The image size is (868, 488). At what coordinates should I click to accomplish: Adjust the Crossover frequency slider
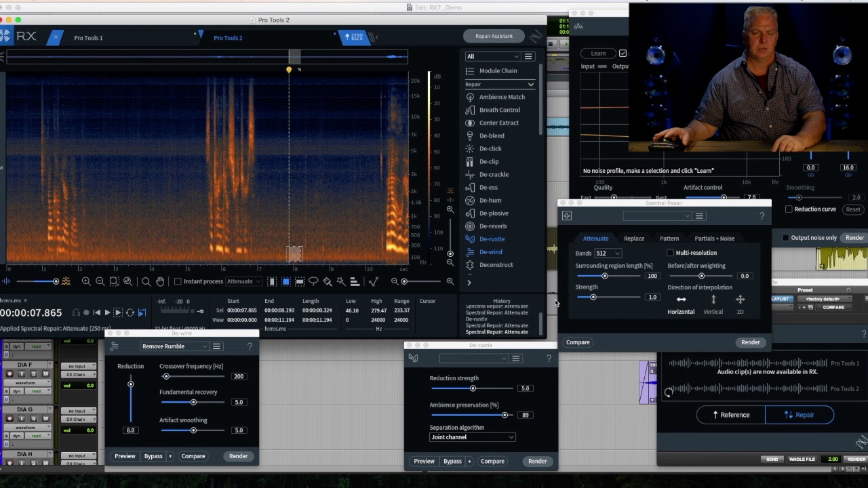tap(193, 377)
